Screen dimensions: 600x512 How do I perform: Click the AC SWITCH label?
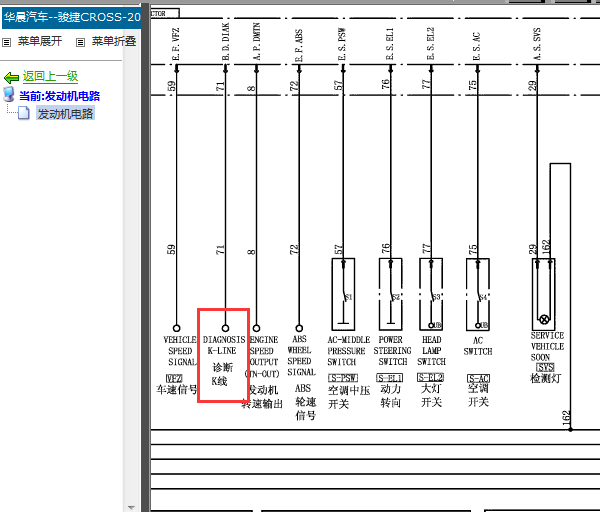click(478, 346)
